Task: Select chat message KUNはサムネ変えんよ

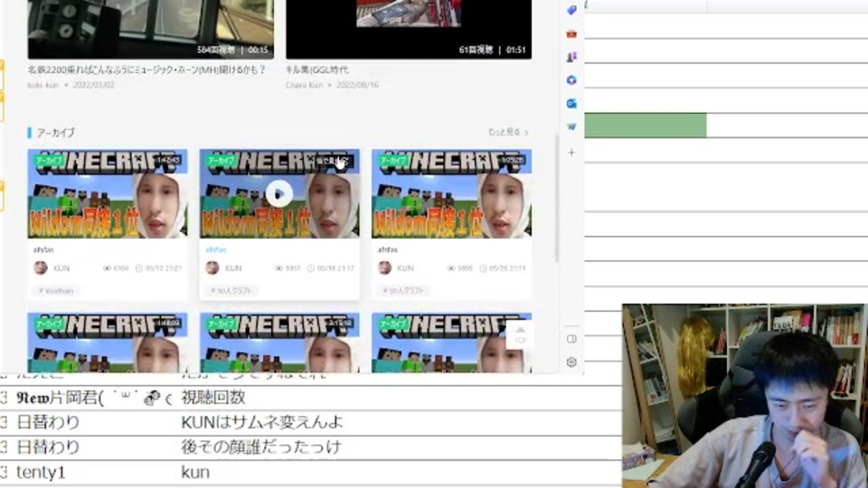Action: coord(262,422)
